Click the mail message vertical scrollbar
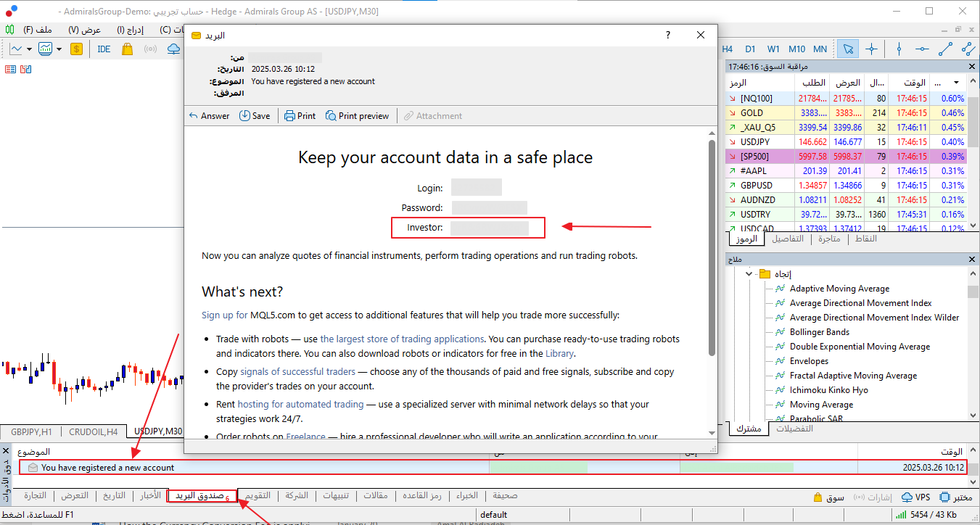The height and width of the screenshot is (525, 980). (x=712, y=247)
